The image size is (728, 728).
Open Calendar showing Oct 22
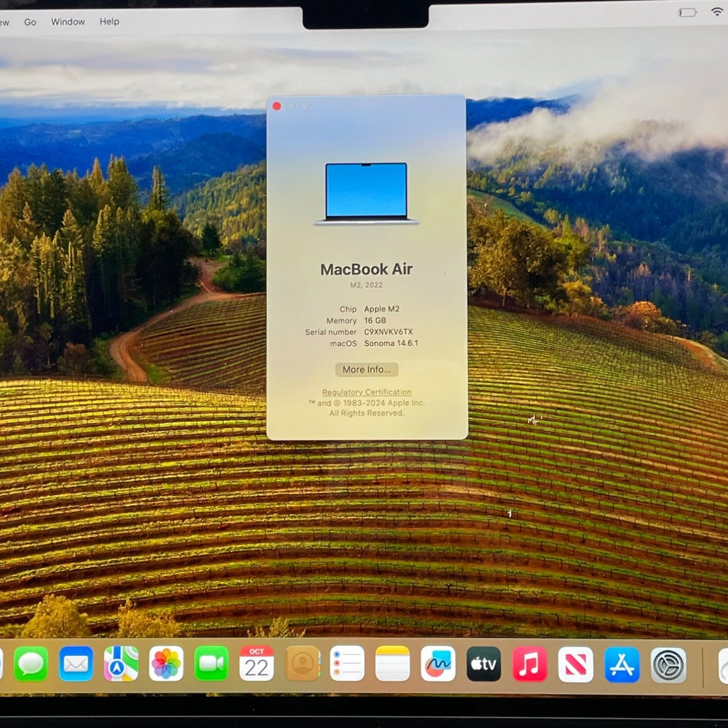(257, 664)
